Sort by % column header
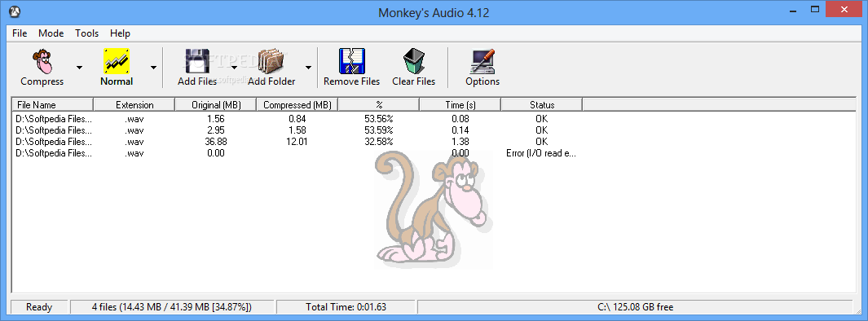This screenshot has width=868, height=321. (379, 104)
